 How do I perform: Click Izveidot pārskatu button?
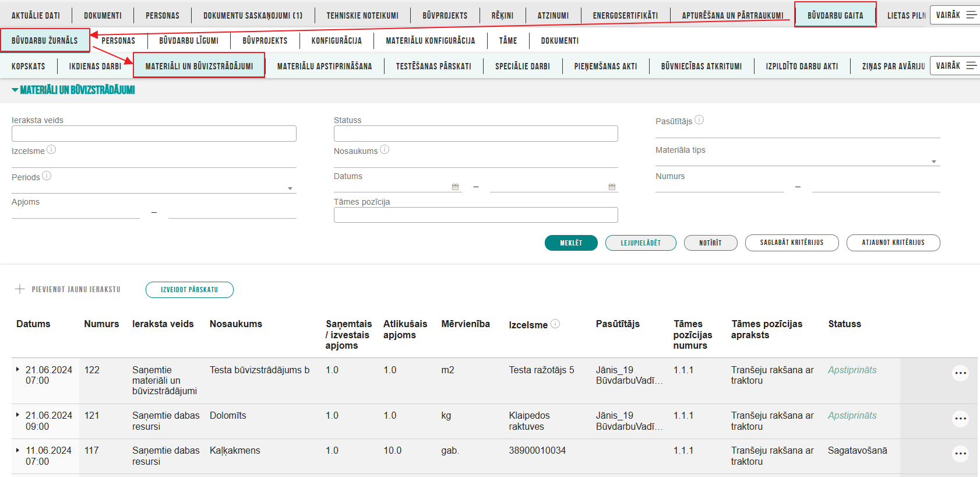(x=189, y=290)
